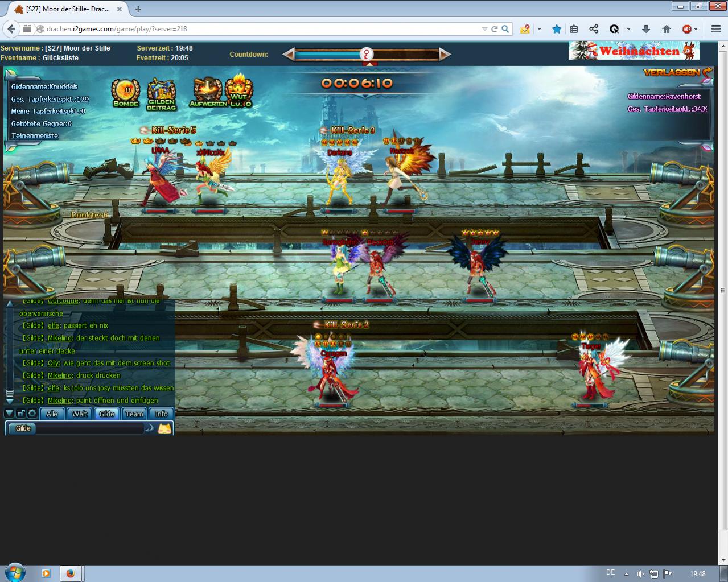Switch to the Welt chat tab

pyautogui.click(x=80, y=414)
